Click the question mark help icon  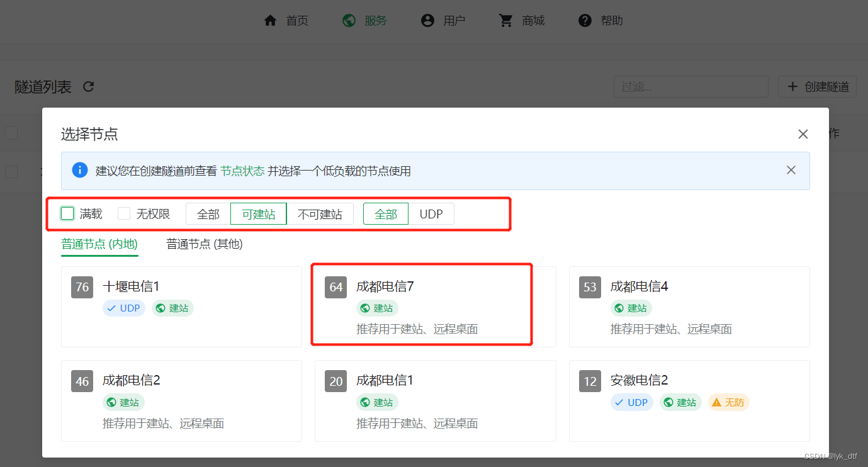coord(585,21)
